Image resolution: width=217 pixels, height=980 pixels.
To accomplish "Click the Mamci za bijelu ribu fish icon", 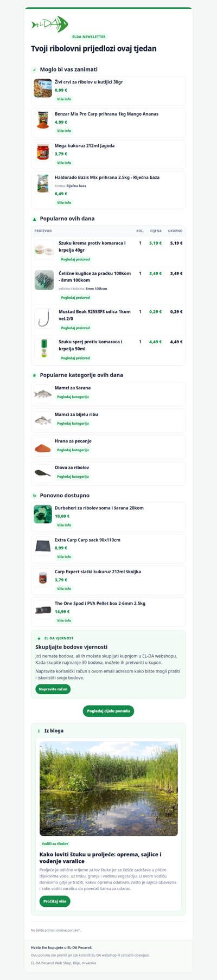I will click(43, 420).
